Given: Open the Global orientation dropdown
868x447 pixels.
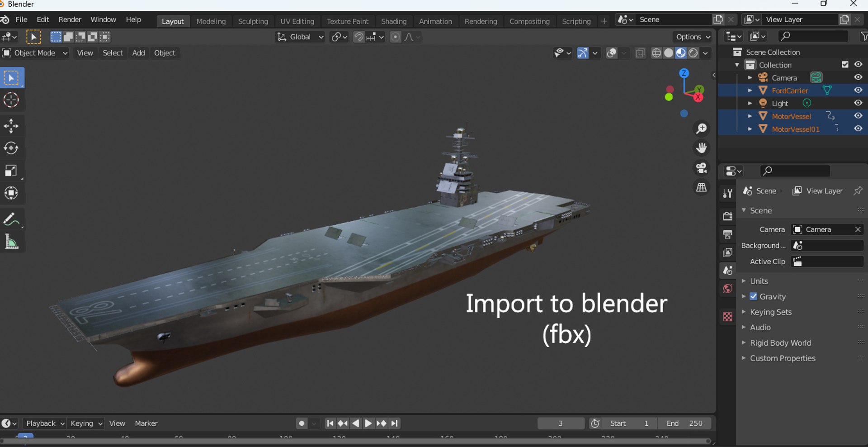Looking at the screenshot, I should 300,37.
